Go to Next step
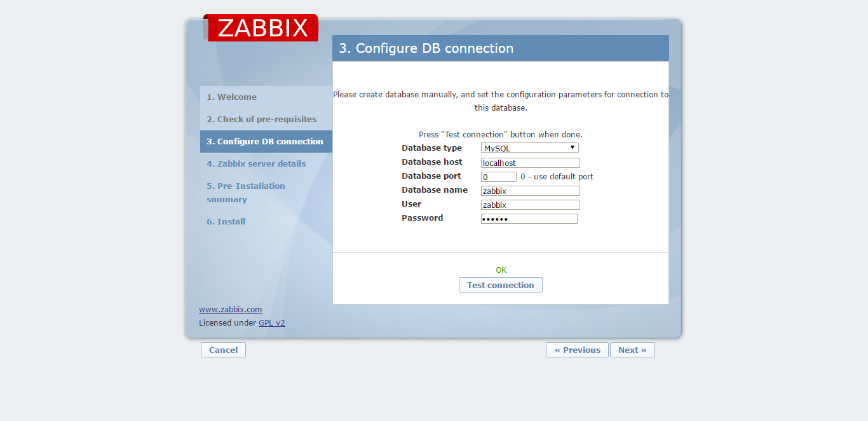This screenshot has height=421, width=868. pyautogui.click(x=632, y=350)
